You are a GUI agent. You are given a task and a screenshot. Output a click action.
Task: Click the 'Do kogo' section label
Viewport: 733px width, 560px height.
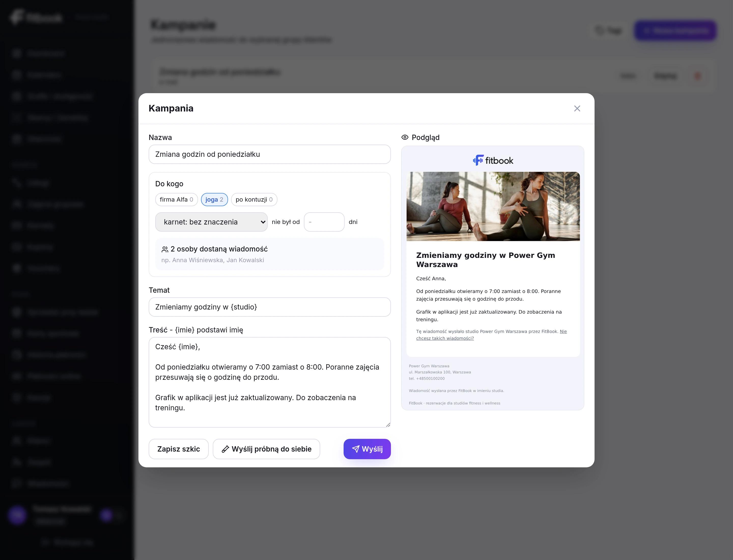169,184
